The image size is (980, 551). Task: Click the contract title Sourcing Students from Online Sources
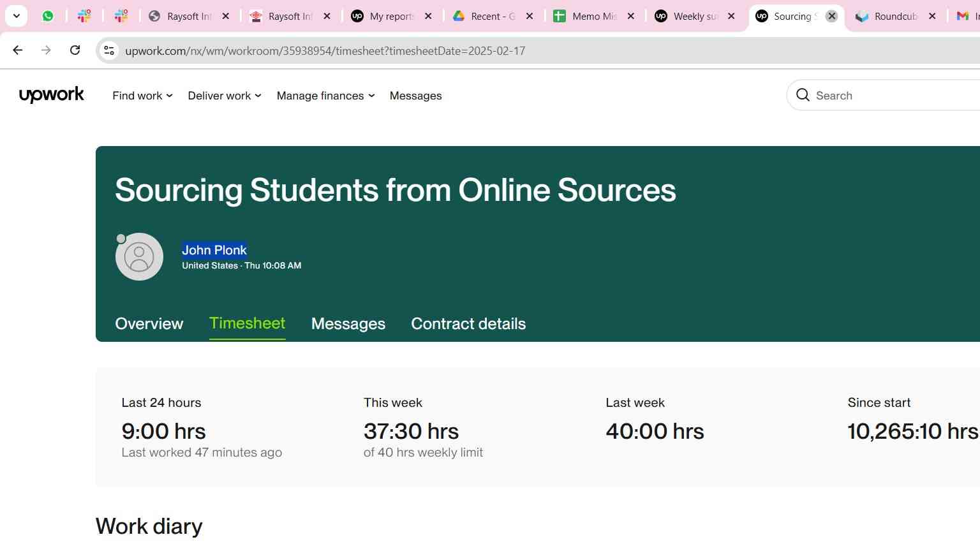pyautogui.click(x=396, y=190)
